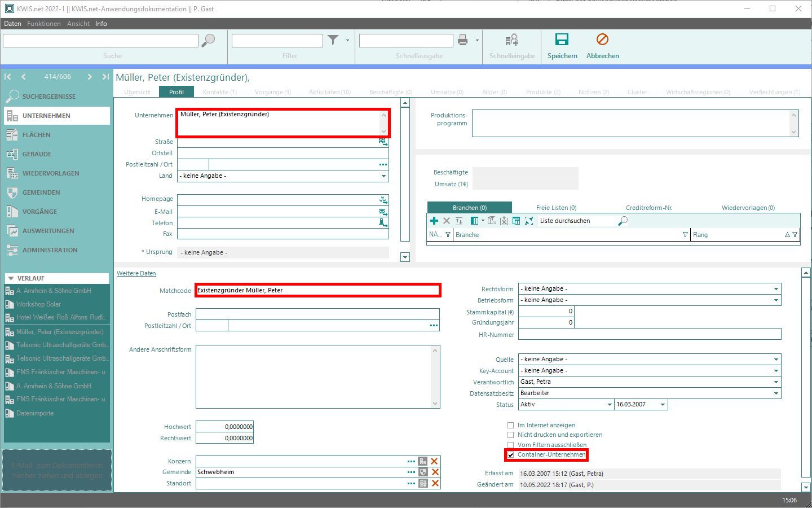Image resolution: width=812 pixels, height=508 pixels.
Task: Open AUSWERTUNGEN in sidebar
Action: pos(56,231)
